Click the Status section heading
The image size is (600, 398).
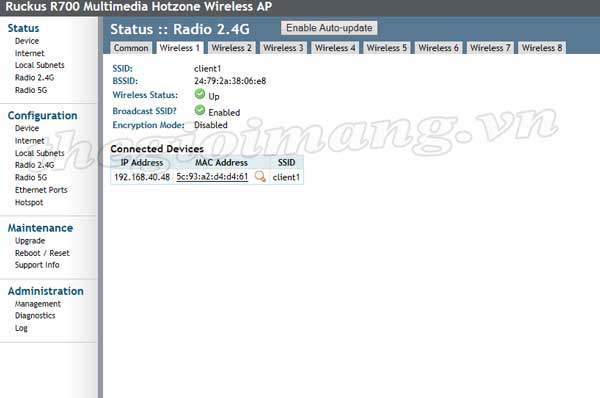23,28
